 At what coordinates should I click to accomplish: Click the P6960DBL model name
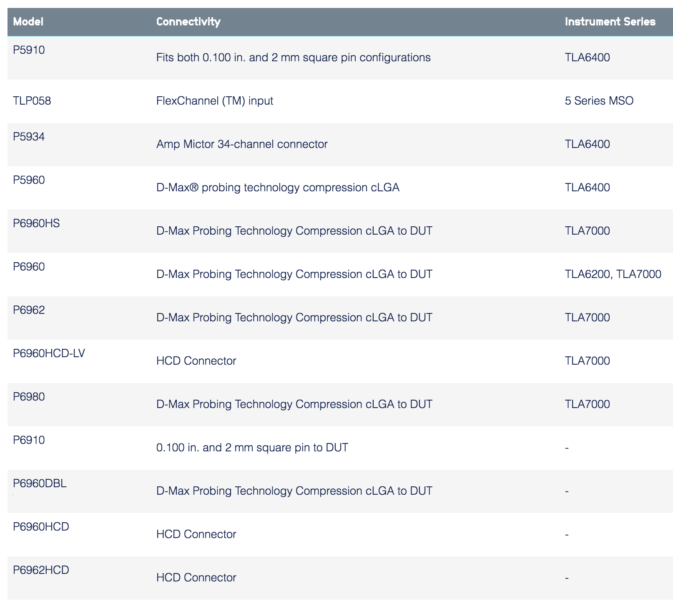(x=40, y=483)
